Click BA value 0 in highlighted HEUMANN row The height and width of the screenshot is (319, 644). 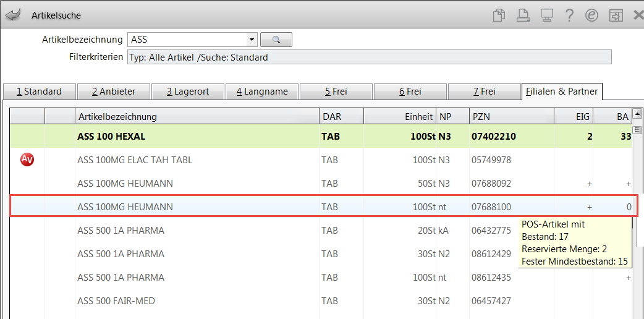(x=629, y=207)
